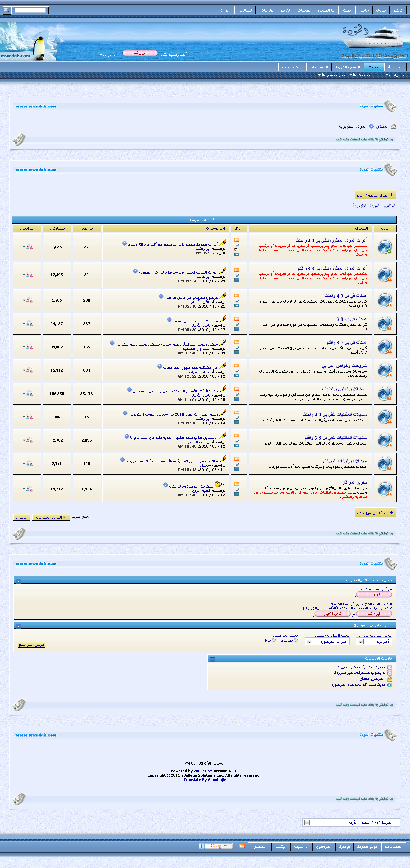Select the تنازلي descending sort radio button

pyautogui.click(x=274, y=640)
